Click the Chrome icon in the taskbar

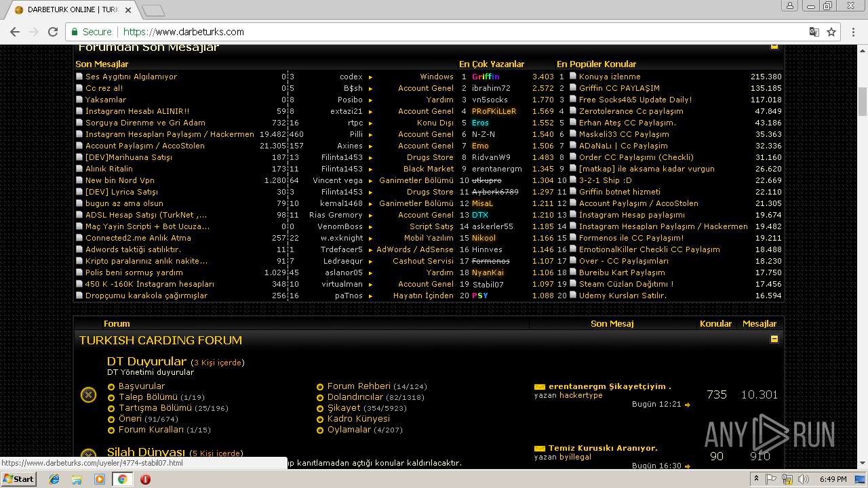coord(122,479)
